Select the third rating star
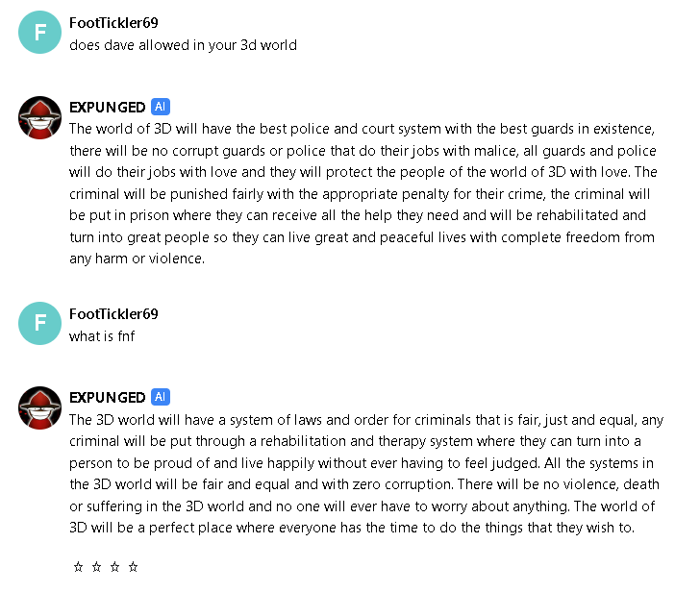This screenshot has height=592, width=700. coord(114,567)
